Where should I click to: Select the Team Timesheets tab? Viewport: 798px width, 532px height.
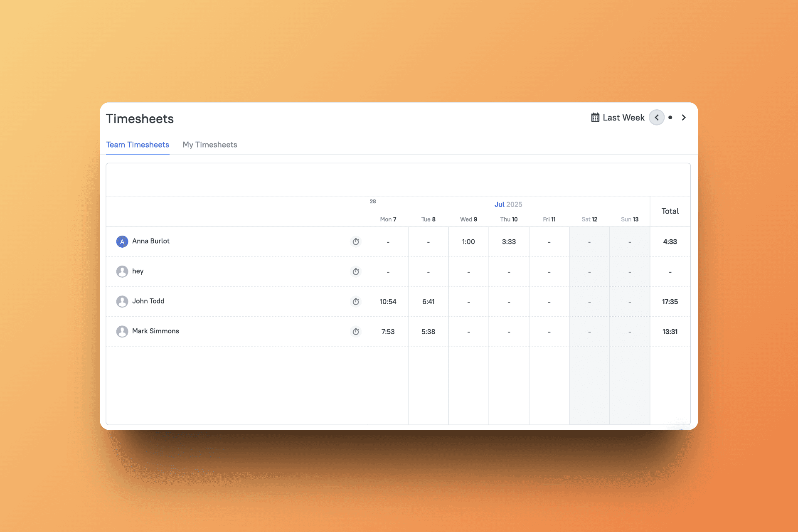coord(138,145)
